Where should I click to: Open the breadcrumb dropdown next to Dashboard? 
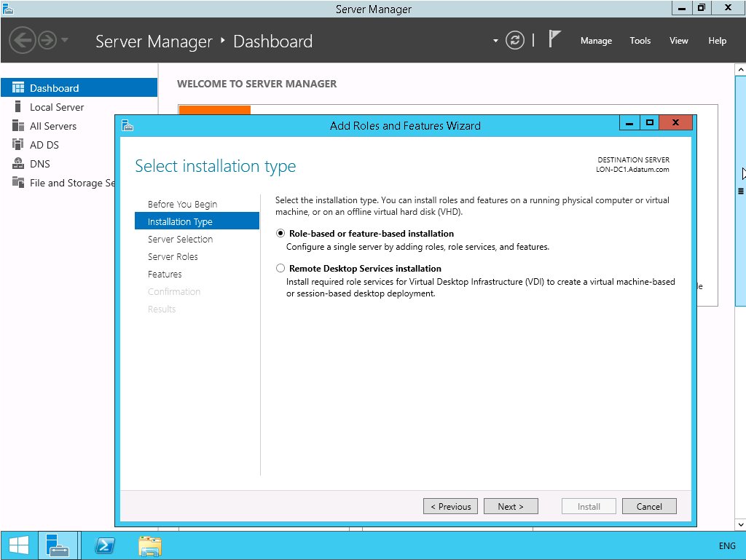(494, 42)
